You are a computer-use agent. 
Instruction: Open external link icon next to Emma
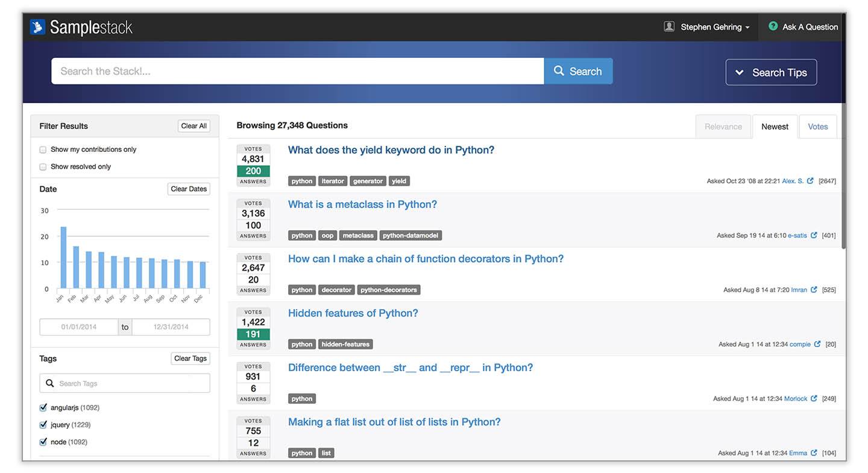pos(814,453)
